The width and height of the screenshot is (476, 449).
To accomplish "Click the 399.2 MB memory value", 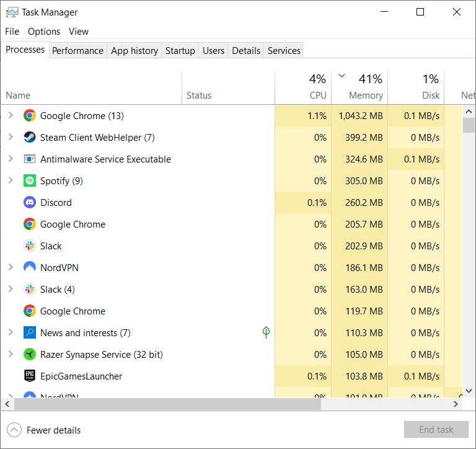I will click(x=364, y=138).
